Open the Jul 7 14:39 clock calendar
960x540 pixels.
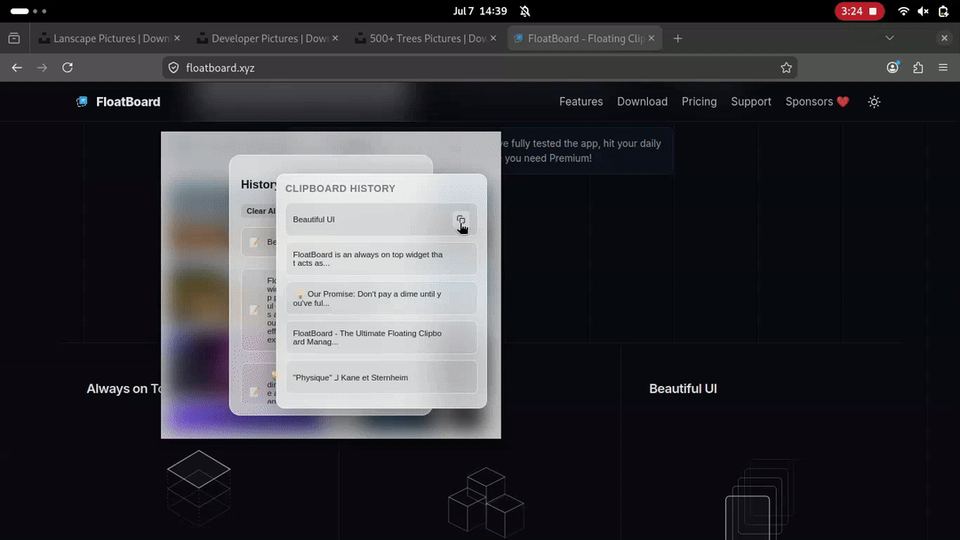point(480,11)
